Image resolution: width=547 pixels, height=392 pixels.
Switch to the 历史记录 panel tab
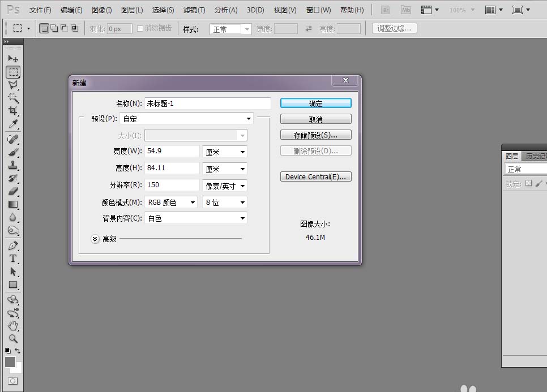535,156
